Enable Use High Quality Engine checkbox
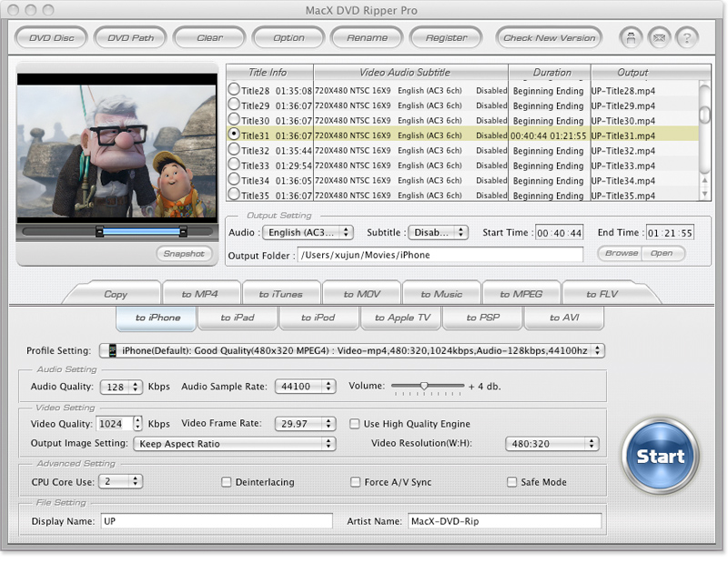The height and width of the screenshot is (564, 728). tap(356, 424)
